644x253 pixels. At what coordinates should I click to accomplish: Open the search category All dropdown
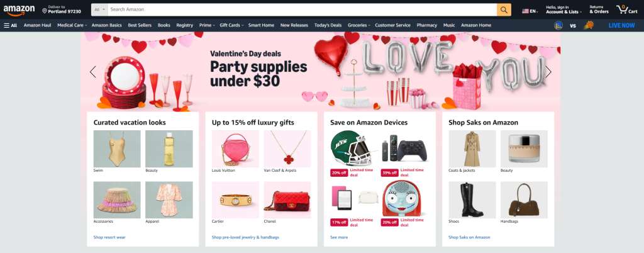pyautogui.click(x=99, y=9)
